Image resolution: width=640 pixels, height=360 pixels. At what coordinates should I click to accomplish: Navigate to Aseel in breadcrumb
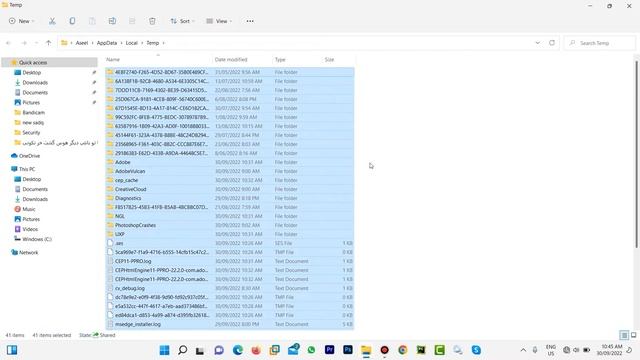[x=82, y=43]
